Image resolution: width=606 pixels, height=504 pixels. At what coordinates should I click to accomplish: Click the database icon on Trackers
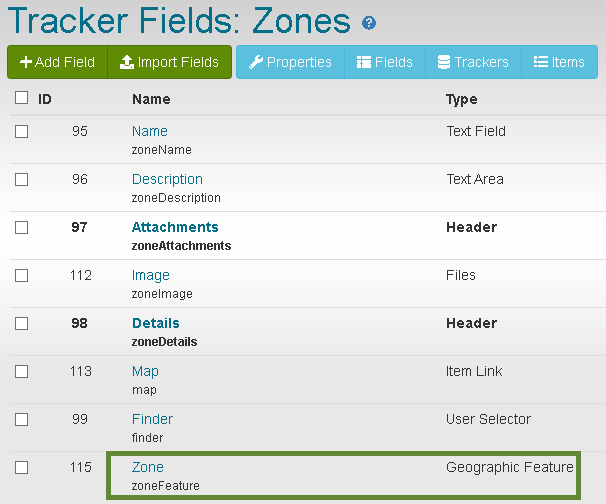[444, 62]
